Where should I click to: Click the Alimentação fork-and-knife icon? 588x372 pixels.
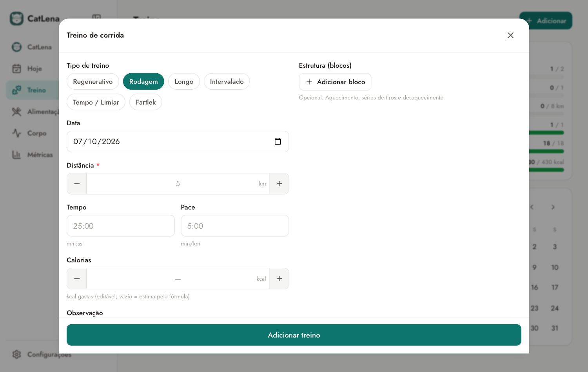pyautogui.click(x=16, y=112)
